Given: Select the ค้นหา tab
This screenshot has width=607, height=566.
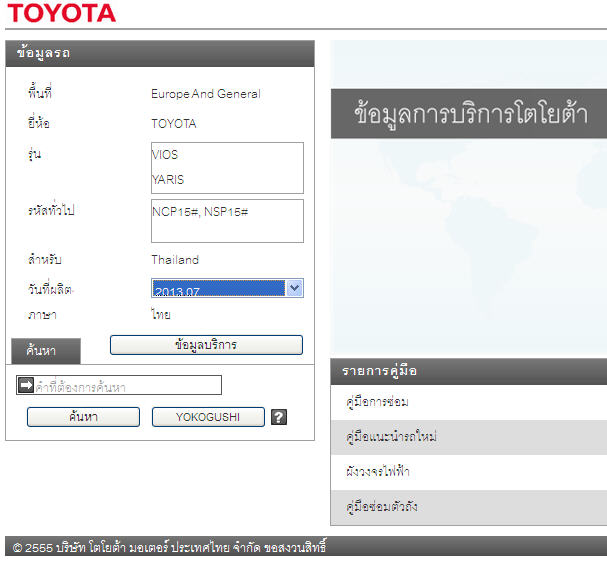Looking at the screenshot, I should [46, 351].
